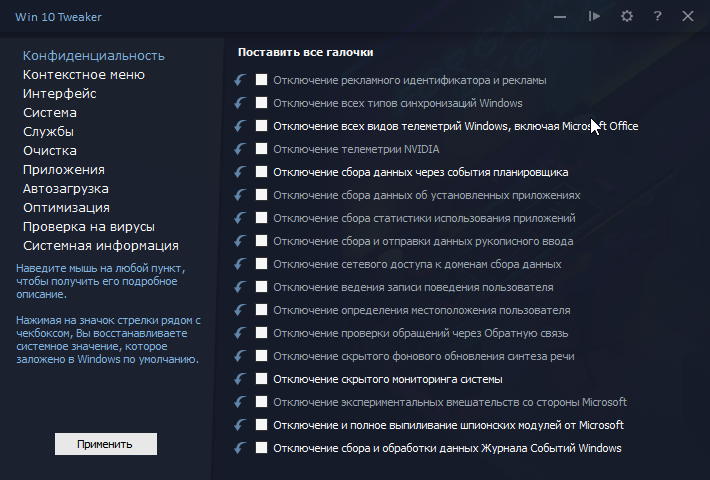Enable 'Отключение определения местоположения пользователя' checkbox
This screenshot has width=710, height=480.
coord(261,310)
